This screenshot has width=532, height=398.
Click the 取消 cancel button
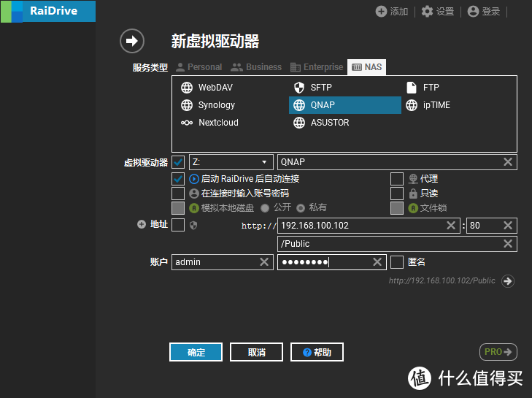click(256, 352)
